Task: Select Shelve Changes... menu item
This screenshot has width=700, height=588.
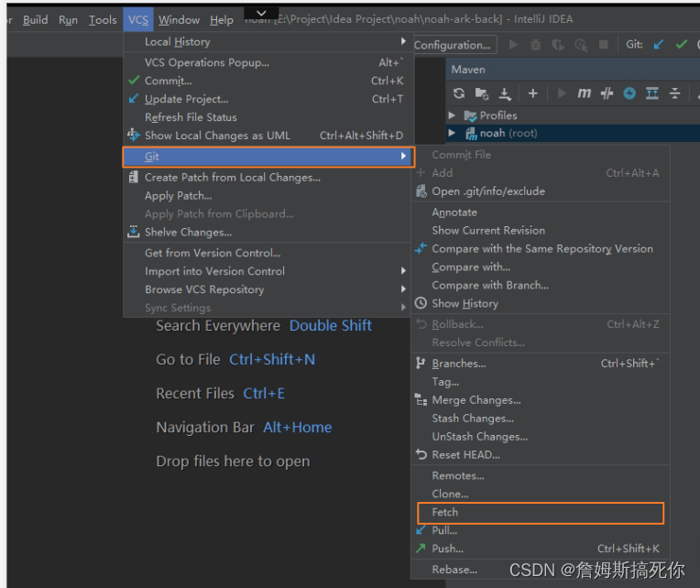Action: (268, 233)
